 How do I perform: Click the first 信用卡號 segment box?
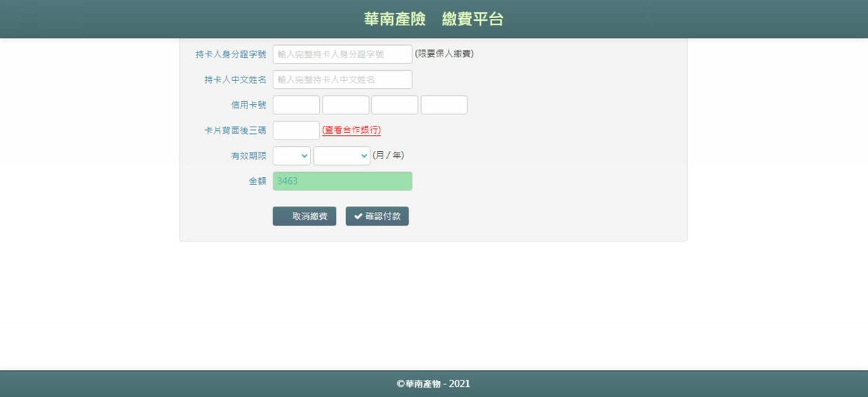click(296, 105)
